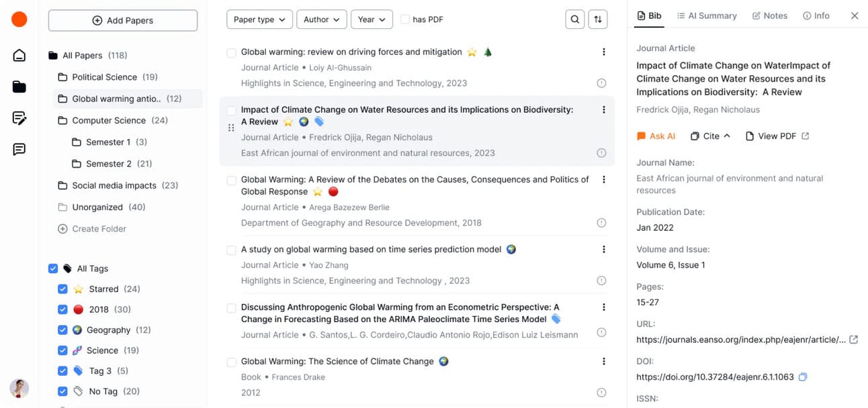Image resolution: width=868 pixels, height=408 pixels.
Task: Open more options for Review of the Debates paper
Action: (603, 179)
